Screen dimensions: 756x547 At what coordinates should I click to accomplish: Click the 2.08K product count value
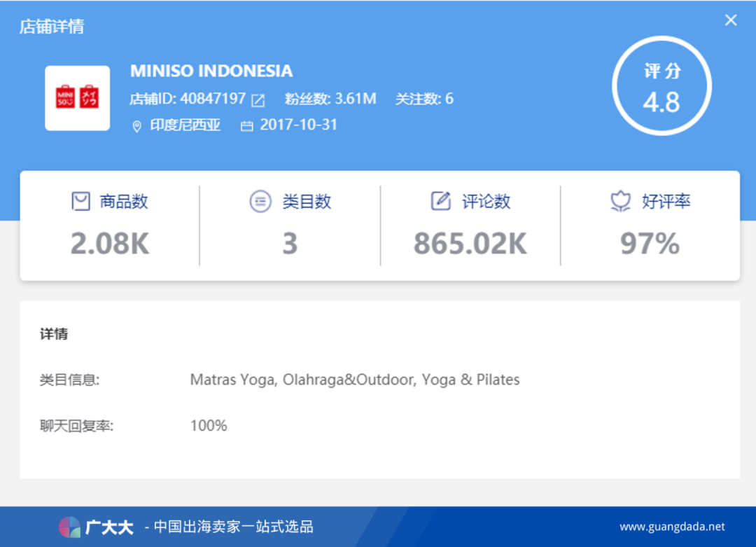coord(110,243)
